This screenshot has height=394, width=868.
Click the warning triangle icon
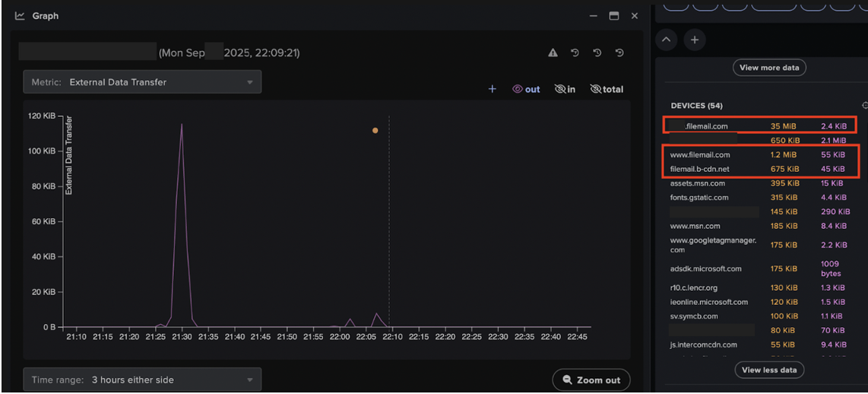coord(553,52)
